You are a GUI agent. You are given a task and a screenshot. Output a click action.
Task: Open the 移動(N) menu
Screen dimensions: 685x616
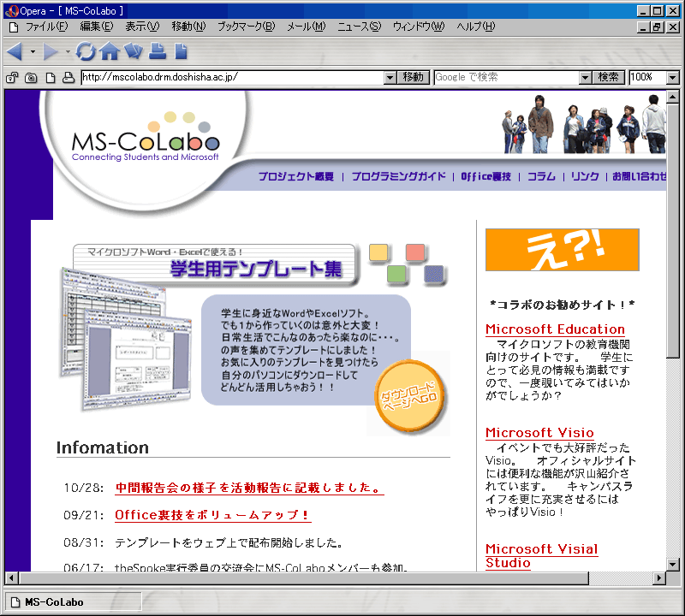(x=188, y=27)
